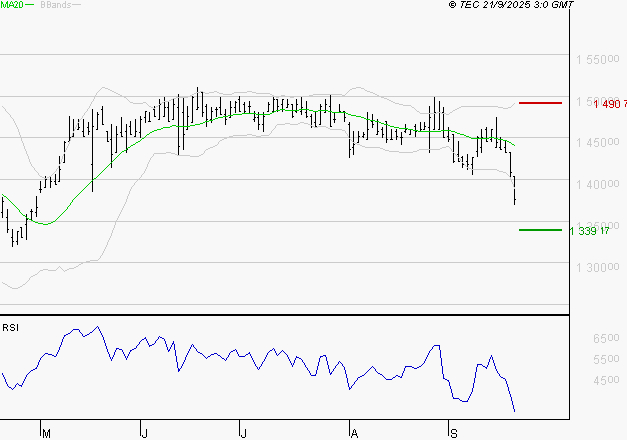Select the red resistance level line
Viewport: 627px width, 440px height.
[539, 102]
